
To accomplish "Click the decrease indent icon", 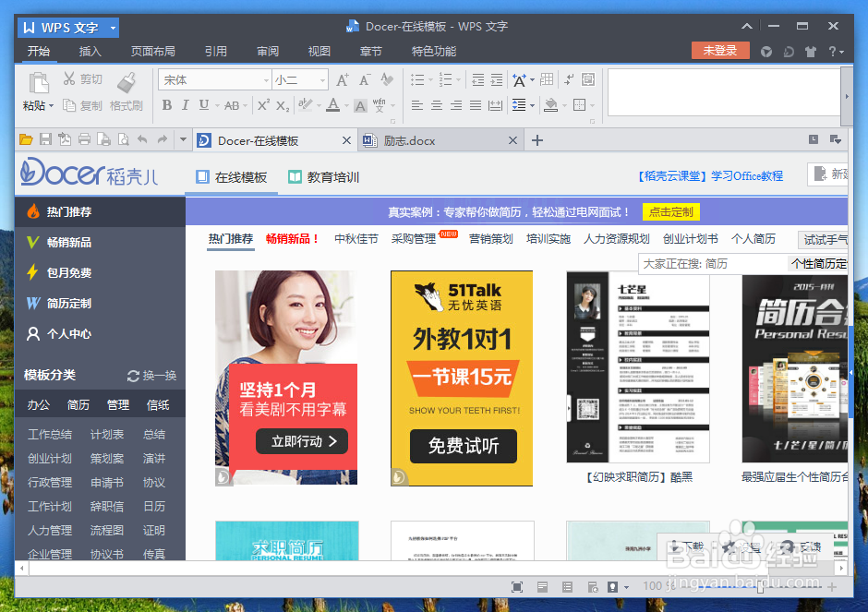I will (x=477, y=79).
